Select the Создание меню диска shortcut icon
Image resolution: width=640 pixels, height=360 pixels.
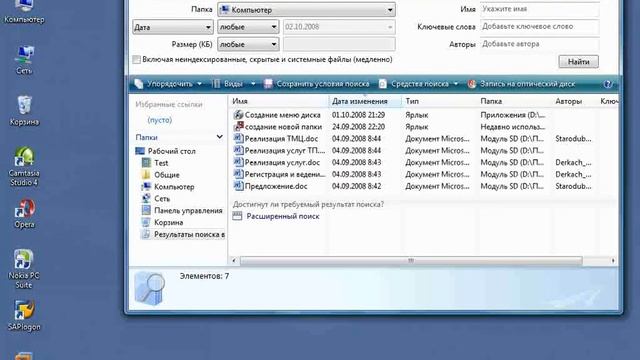click(238, 115)
